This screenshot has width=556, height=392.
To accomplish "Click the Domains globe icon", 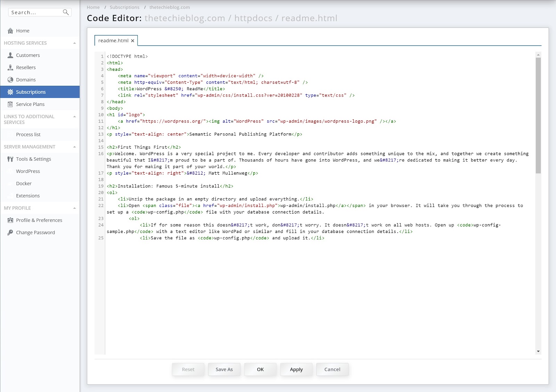I will (10, 80).
